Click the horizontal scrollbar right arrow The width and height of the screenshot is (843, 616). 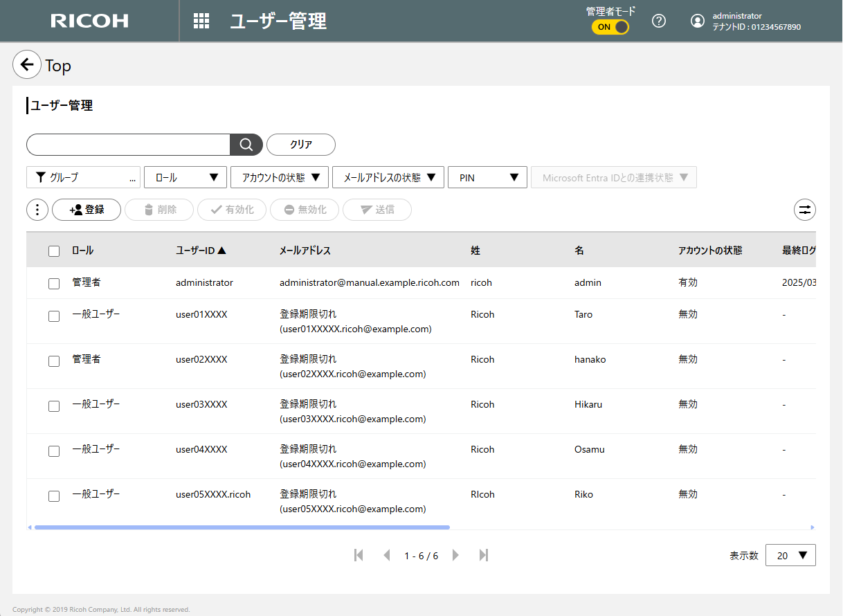pos(813,527)
